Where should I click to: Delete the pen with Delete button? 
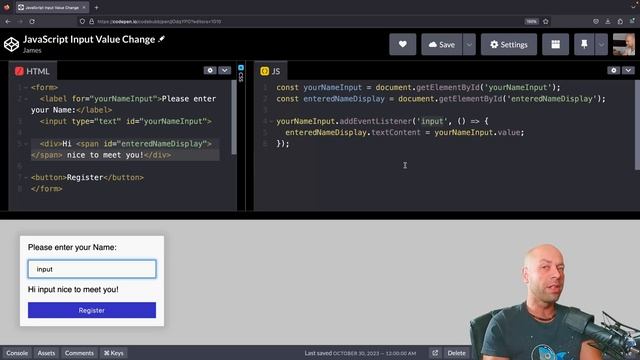[x=456, y=353]
